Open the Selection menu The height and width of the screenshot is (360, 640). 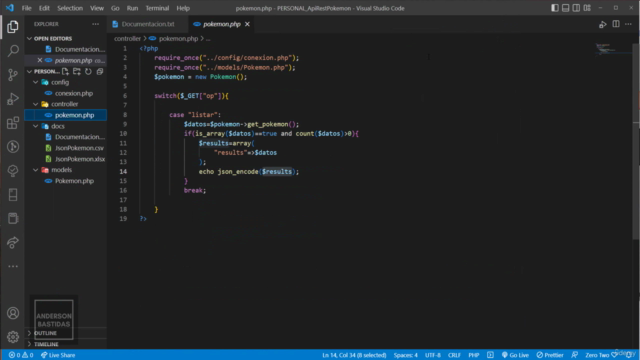pyautogui.click(x=70, y=8)
